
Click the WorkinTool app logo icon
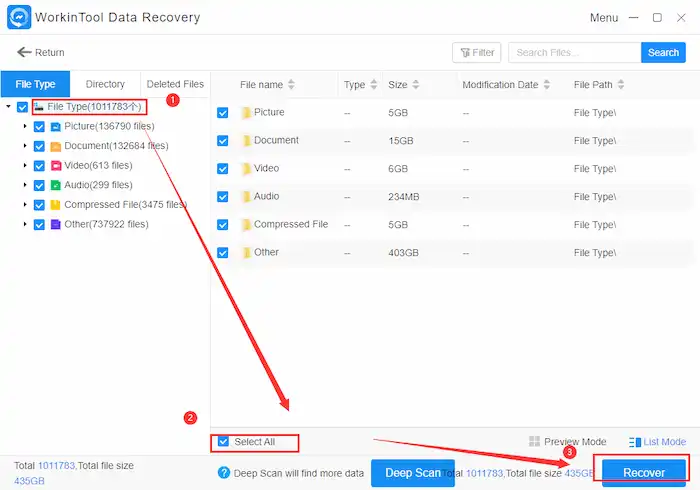[x=19, y=17]
